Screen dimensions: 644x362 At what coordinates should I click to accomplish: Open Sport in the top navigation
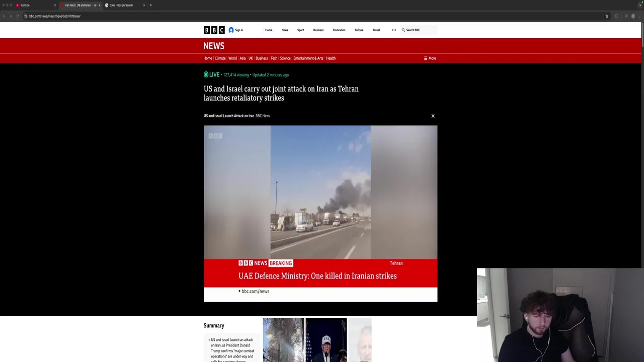300,30
